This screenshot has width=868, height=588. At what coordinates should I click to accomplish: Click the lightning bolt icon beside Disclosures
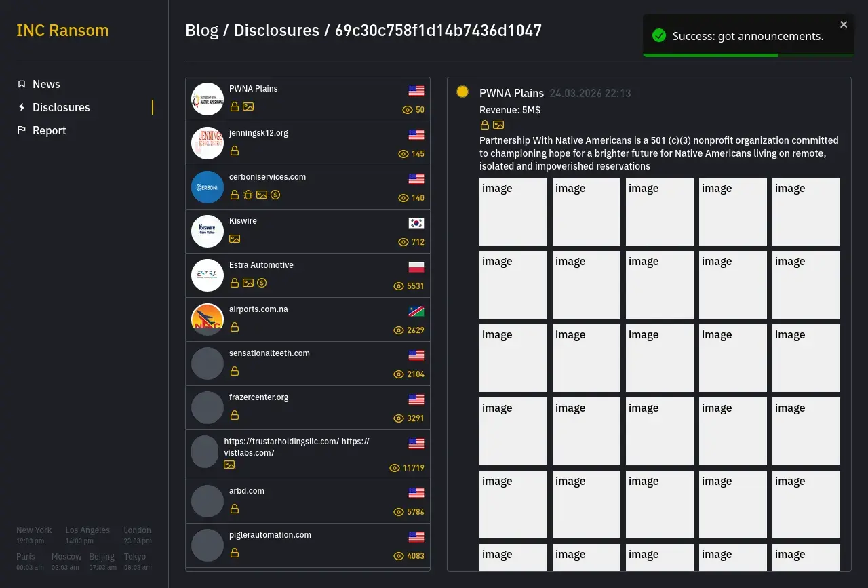coord(22,107)
